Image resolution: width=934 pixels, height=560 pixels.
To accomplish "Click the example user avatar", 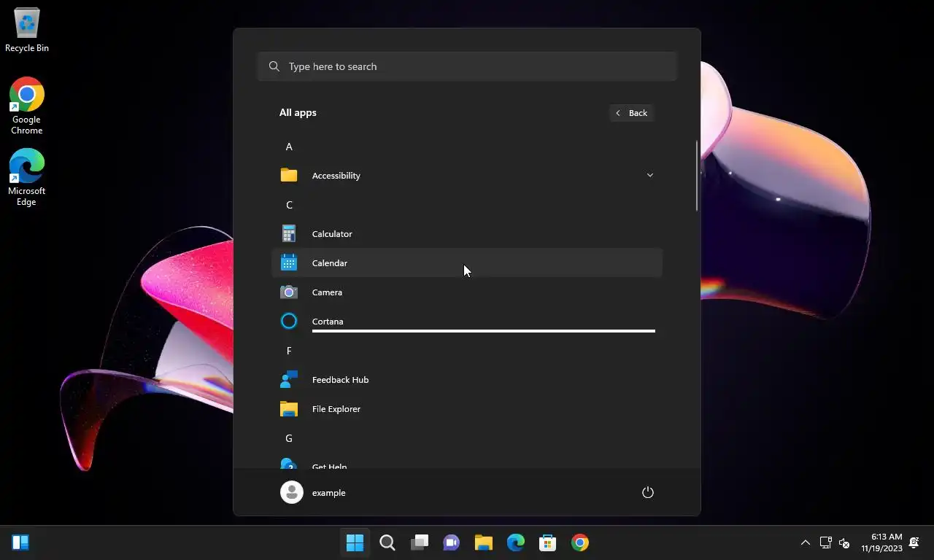I will pyautogui.click(x=292, y=492).
